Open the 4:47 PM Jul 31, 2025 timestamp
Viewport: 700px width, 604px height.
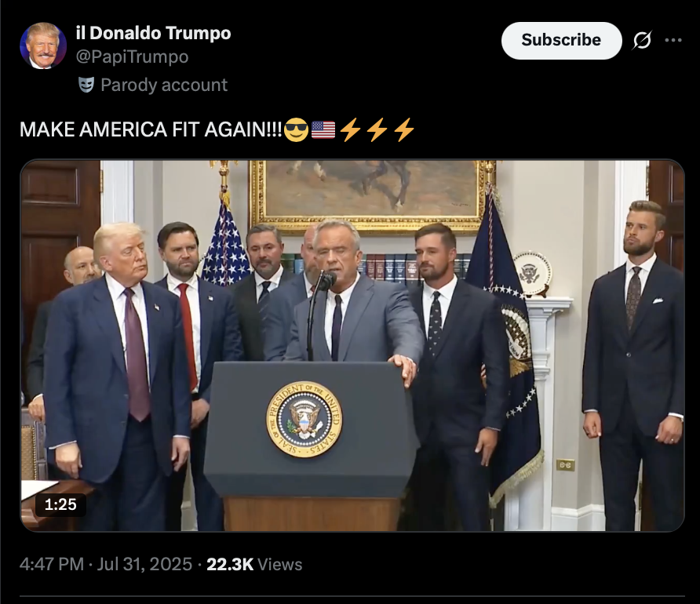pos(106,564)
